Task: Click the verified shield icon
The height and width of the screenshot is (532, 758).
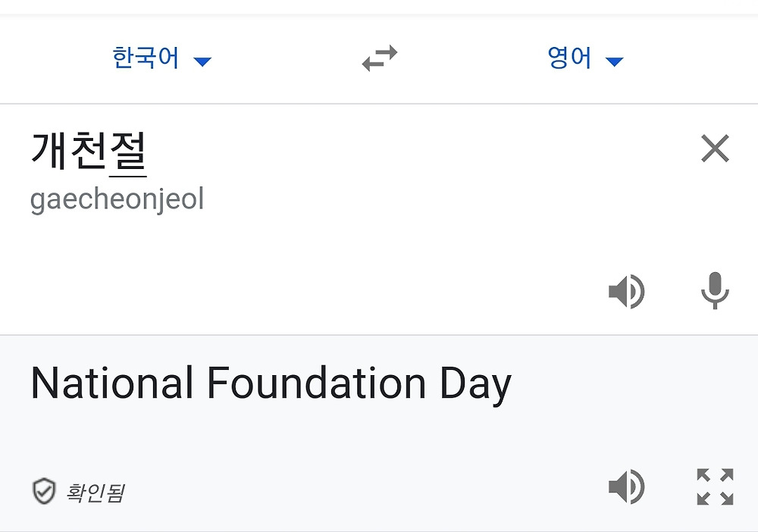Action: point(43,492)
